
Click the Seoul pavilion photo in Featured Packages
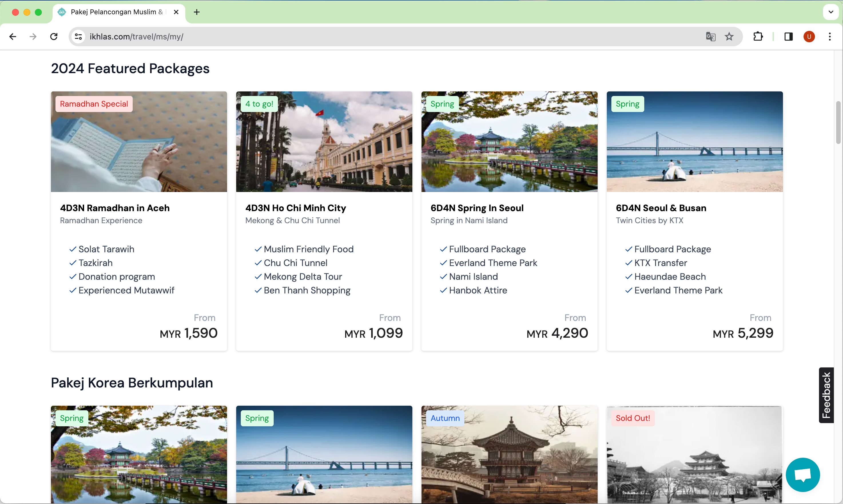pos(509,141)
